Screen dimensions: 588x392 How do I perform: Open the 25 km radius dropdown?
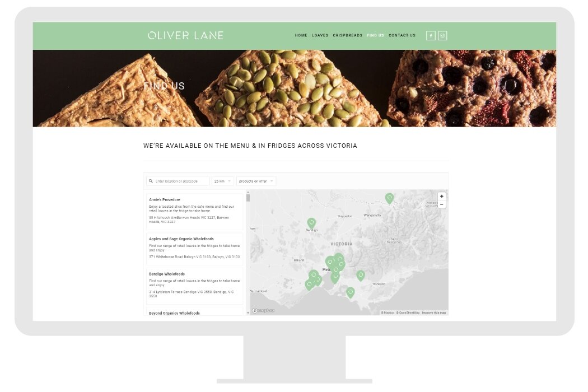[223, 181]
